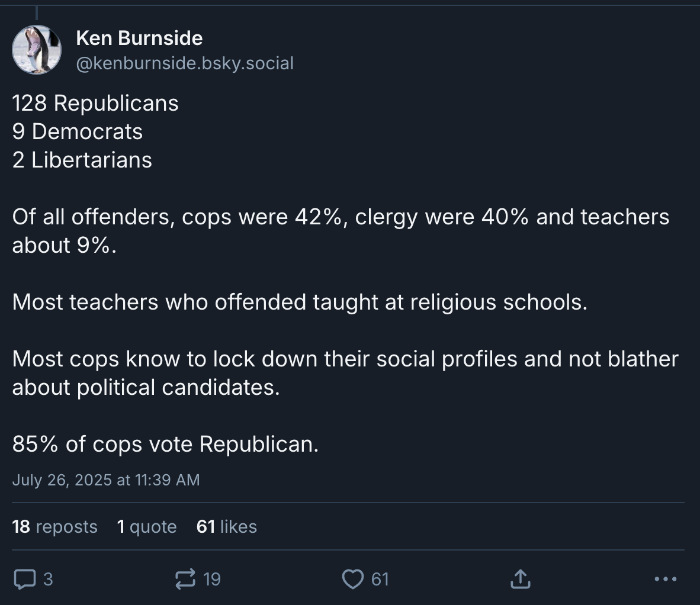The height and width of the screenshot is (605, 700).
Task: Click the repost icon next to the 19 count
Action: click(184, 579)
